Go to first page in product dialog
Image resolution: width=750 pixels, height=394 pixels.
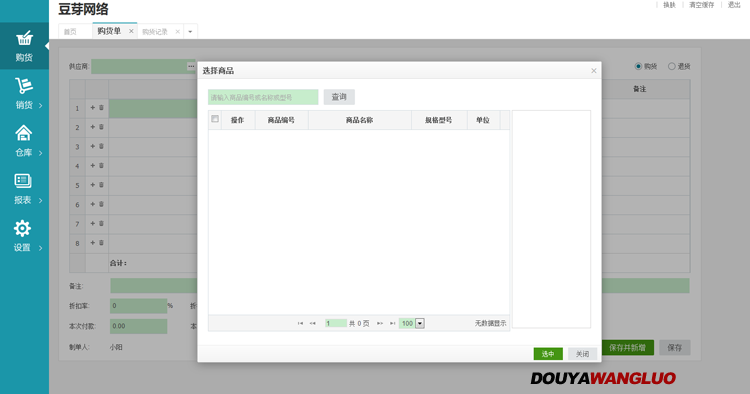(300, 324)
